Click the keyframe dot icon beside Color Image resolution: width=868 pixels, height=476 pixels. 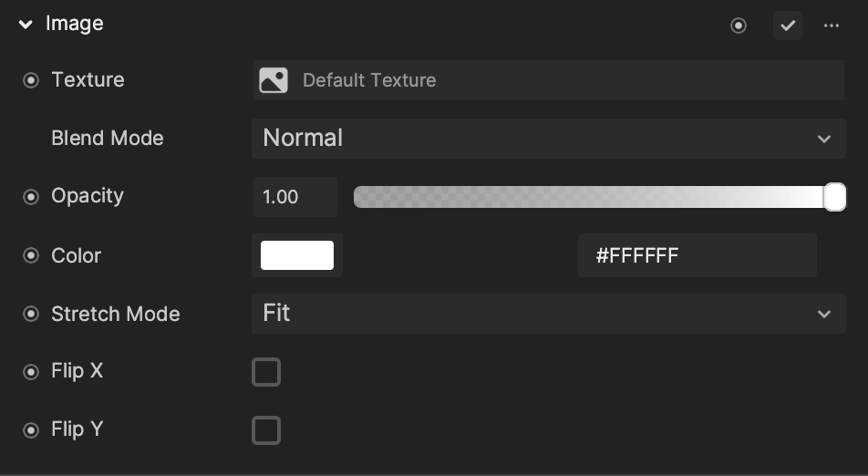[x=31, y=255]
